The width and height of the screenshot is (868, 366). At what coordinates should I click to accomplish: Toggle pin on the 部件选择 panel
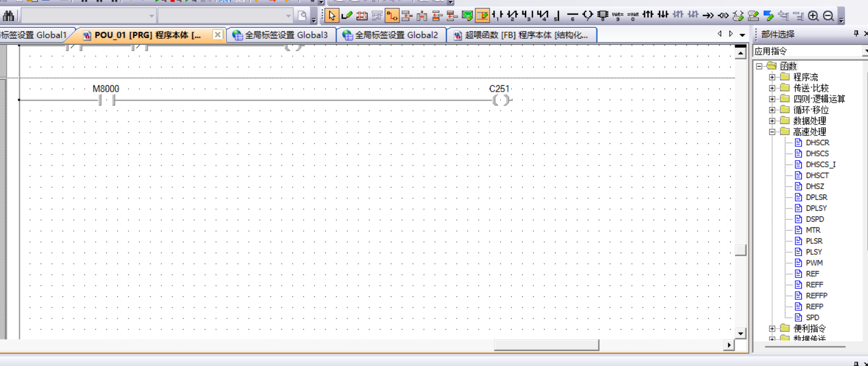pos(856,34)
